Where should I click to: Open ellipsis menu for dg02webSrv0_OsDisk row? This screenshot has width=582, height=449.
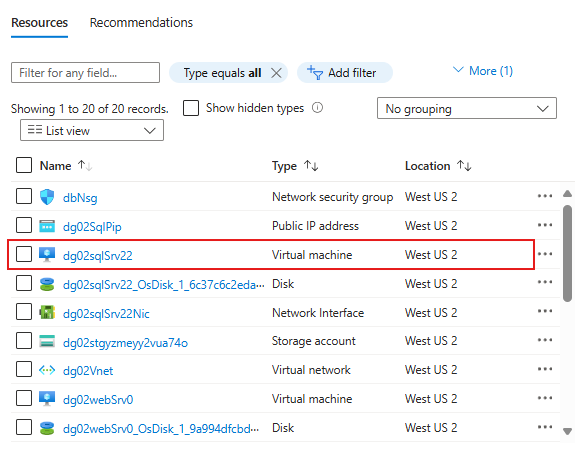(545, 427)
